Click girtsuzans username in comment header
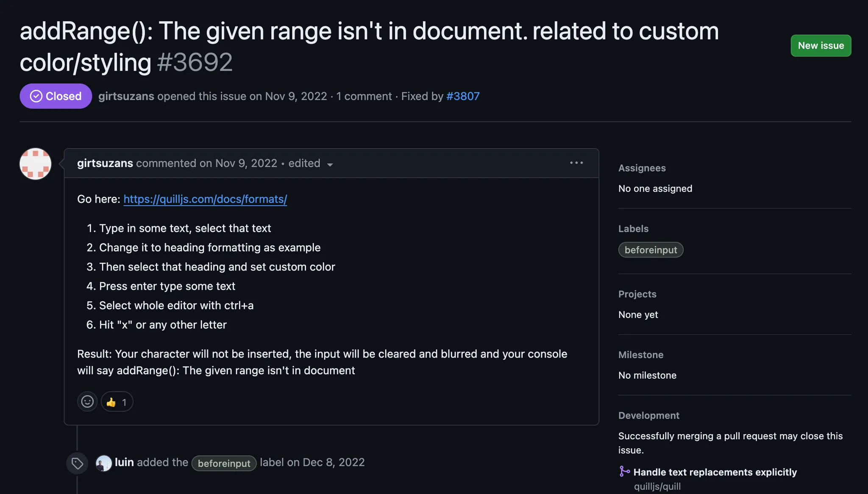 (105, 163)
